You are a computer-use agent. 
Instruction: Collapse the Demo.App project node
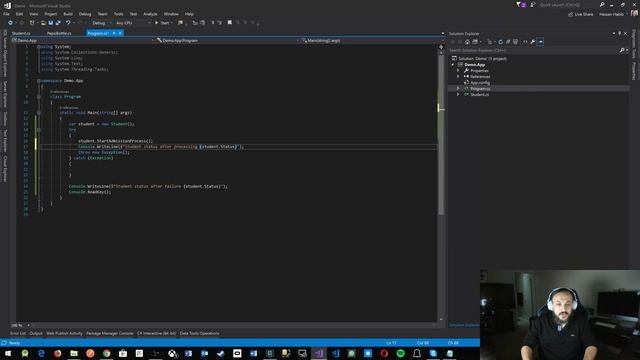(453, 64)
